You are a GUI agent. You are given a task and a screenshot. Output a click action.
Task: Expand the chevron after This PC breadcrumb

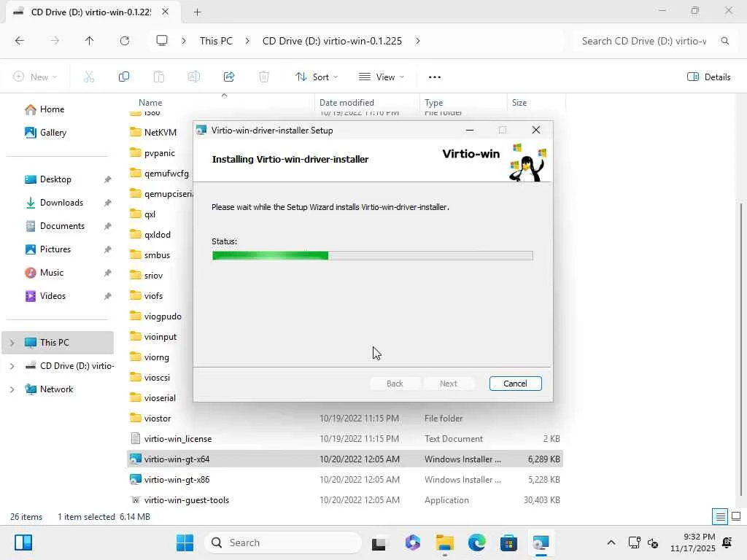pyautogui.click(x=247, y=41)
